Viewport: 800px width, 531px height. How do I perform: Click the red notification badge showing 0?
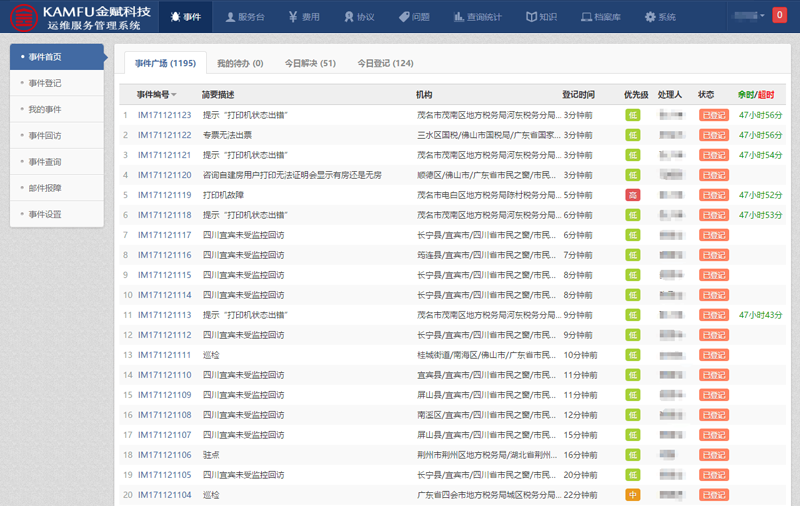click(x=779, y=15)
